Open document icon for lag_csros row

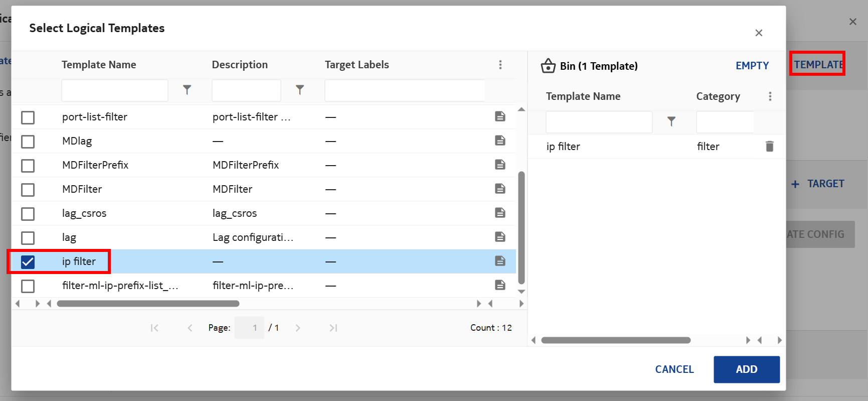tap(500, 213)
